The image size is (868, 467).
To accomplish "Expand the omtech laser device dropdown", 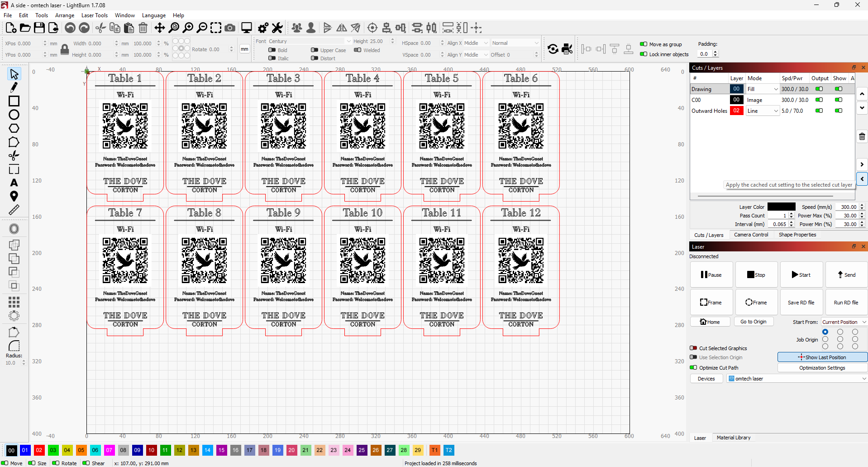I will click(796, 379).
